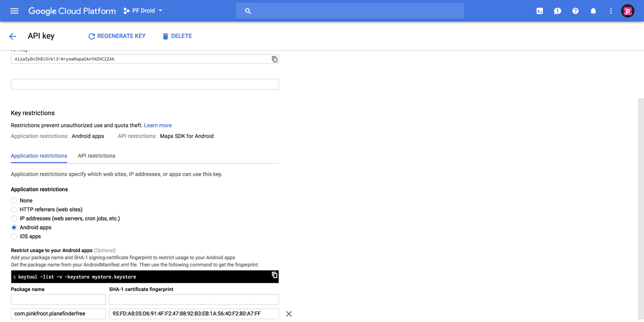Go back using the arrow icon
Screen dimensions: 644x322
(13, 36)
